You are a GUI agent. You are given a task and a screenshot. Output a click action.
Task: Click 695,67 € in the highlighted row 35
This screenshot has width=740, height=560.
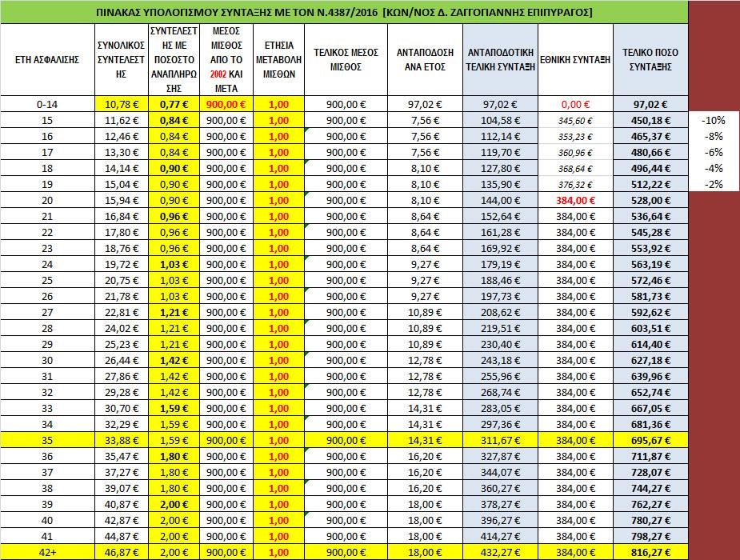pyautogui.click(x=650, y=440)
